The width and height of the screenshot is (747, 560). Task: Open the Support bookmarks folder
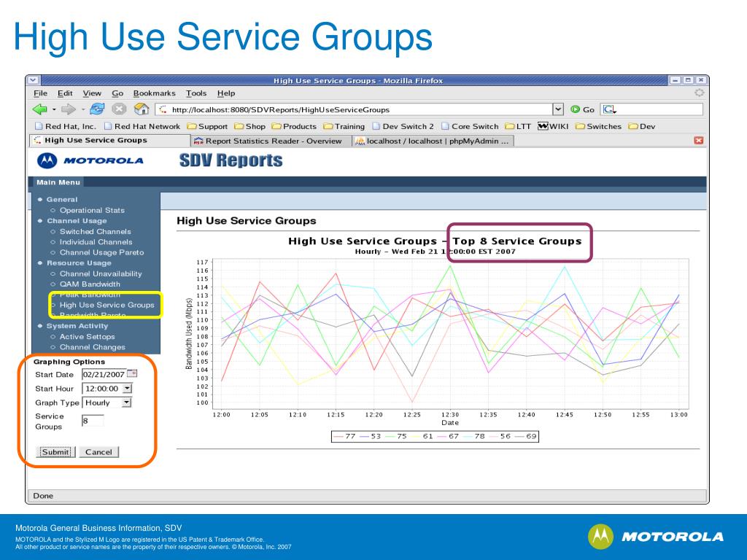pos(207,126)
